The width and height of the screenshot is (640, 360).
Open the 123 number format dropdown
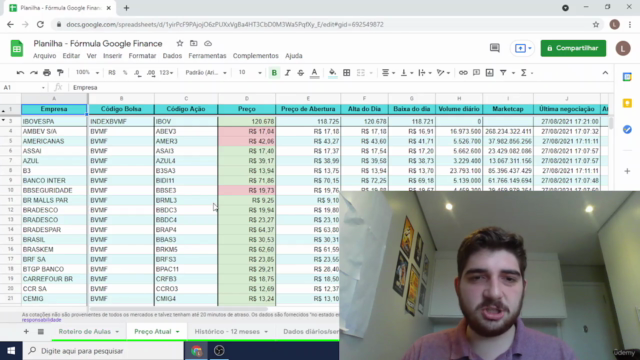[x=166, y=73]
